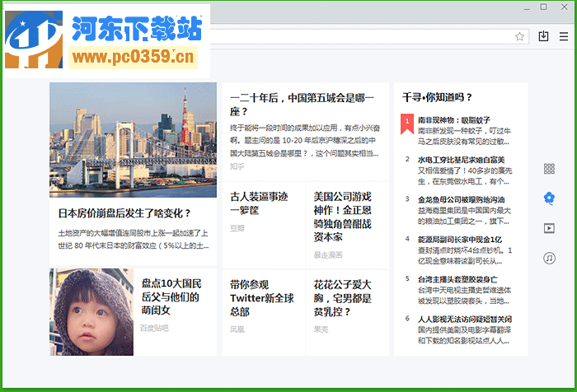The image size is (577, 392).
Task: Select summary 又相信爱情了！40多岁的廉先生
Action: pyautogui.click(x=465, y=176)
